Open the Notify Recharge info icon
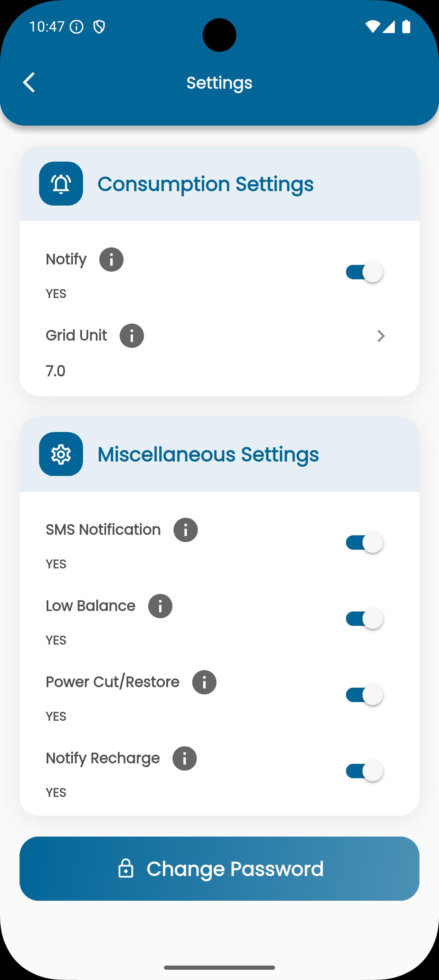 (184, 758)
